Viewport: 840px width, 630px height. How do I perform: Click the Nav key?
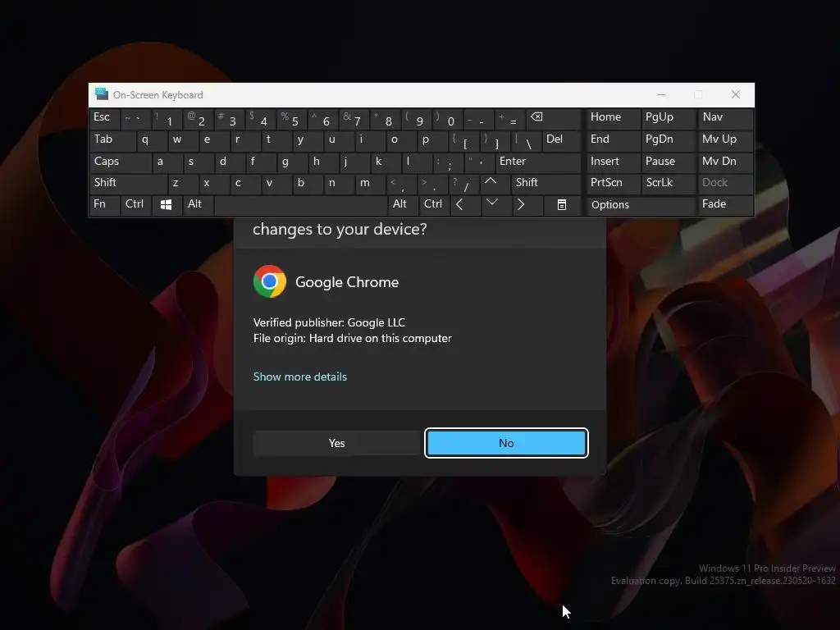726,118
